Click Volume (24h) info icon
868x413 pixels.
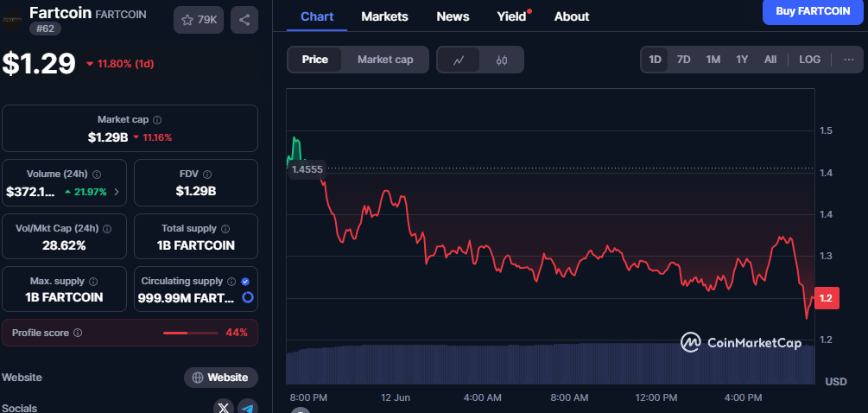point(97,174)
